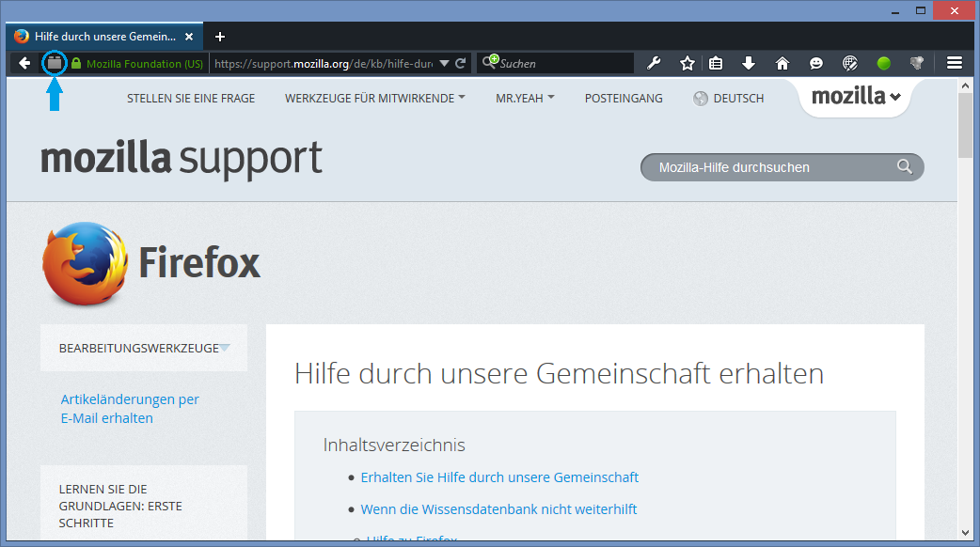Show the bookmarks list icon
The width and height of the screenshot is (980, 547).
(x=716, y=63)
